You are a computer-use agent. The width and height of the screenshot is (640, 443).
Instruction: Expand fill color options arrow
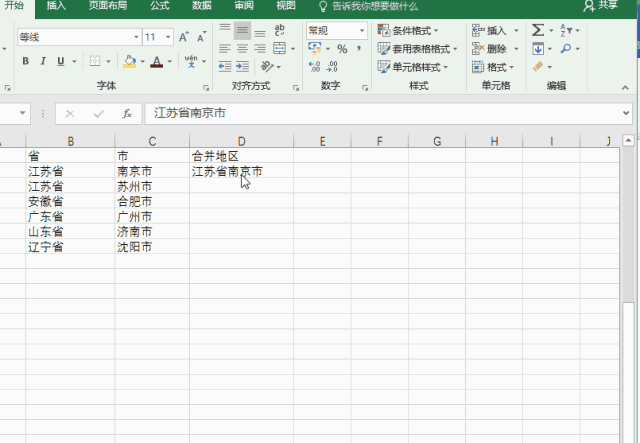point(142,62)
